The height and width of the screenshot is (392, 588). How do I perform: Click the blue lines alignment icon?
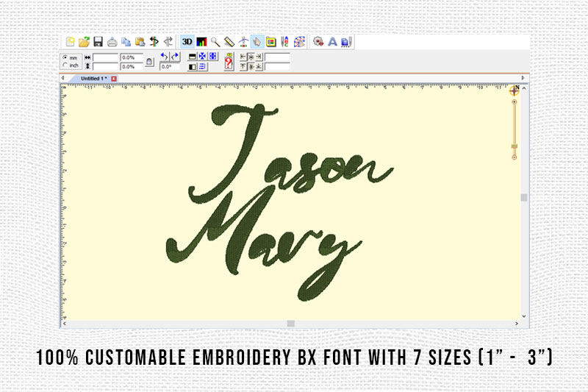pyautogui.click(x=203, y=67)
